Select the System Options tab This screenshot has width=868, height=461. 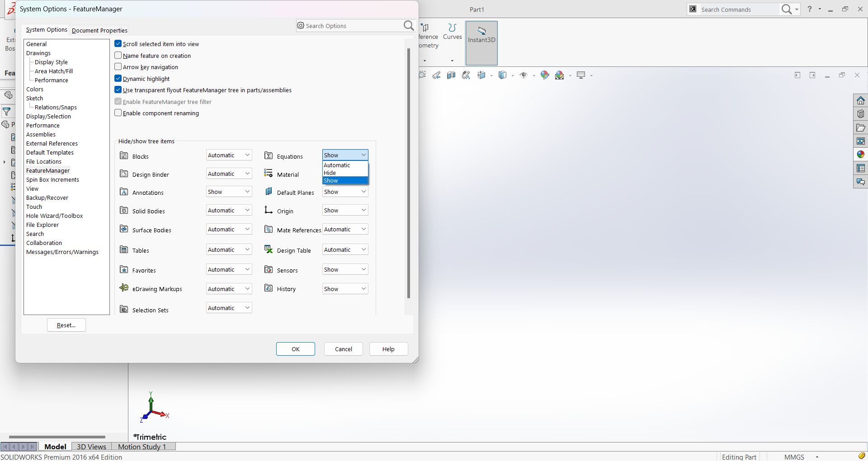coord(47,29)
